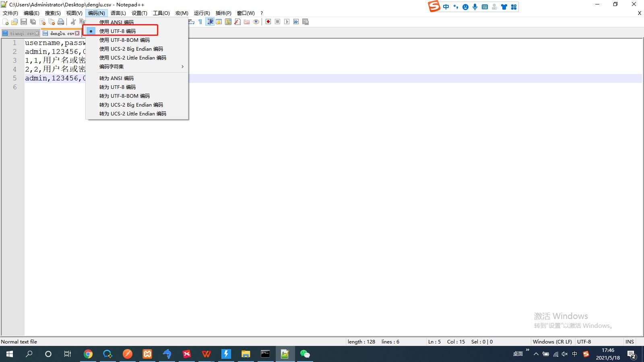The image size is (644, 362).
Task: Toggle the indent guide toolbar button
Action: point(210,22)
